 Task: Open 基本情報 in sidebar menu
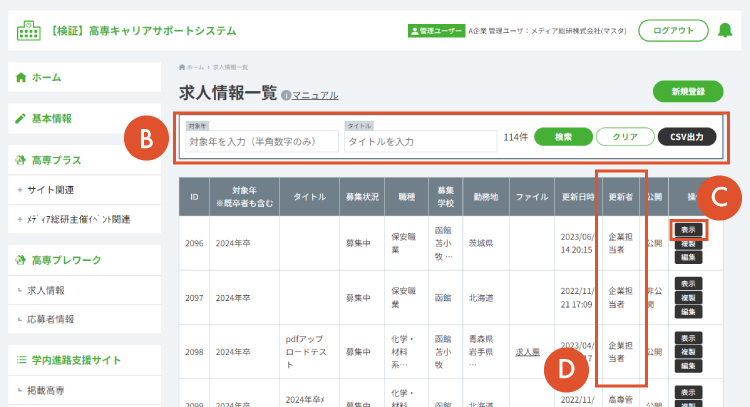(x=85, y=119)
